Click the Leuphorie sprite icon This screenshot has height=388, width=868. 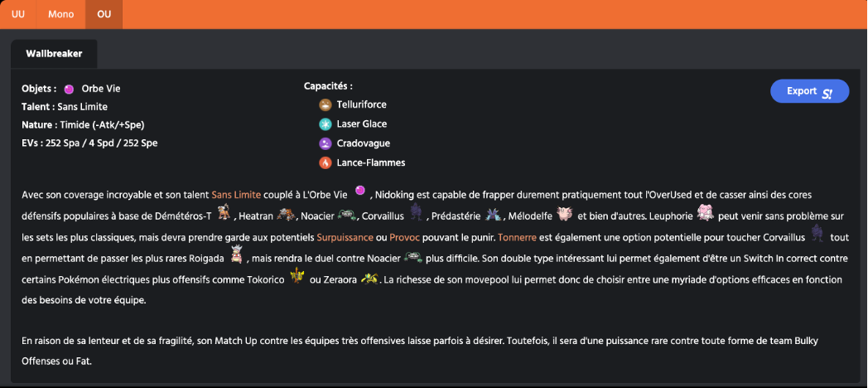[x=705, y=214]
